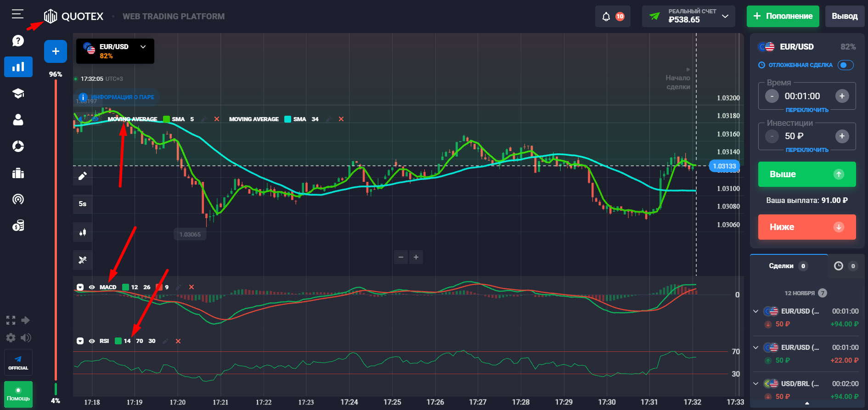Edit SMA 5 moving average settings
This screenshot has height=410, width=868.
(204, 119)
